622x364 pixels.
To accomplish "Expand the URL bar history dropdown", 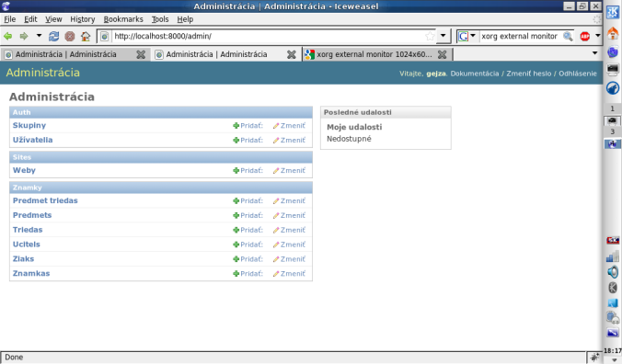I will (x=443, y=36).
